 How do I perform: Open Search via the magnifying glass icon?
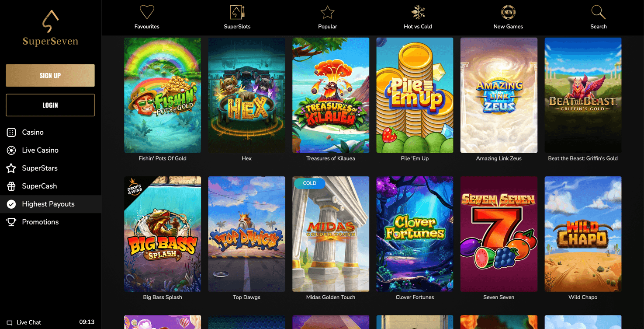click(x=598, y=12)
